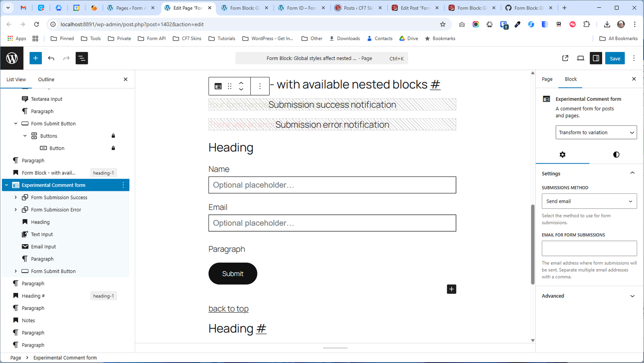
Task: Toggle the Settings sidebar panel button
Action: [596, 58]
